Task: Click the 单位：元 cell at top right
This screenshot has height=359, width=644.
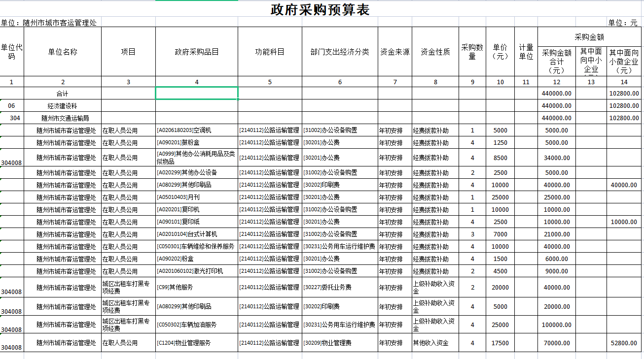Action: tap(623, 23)
